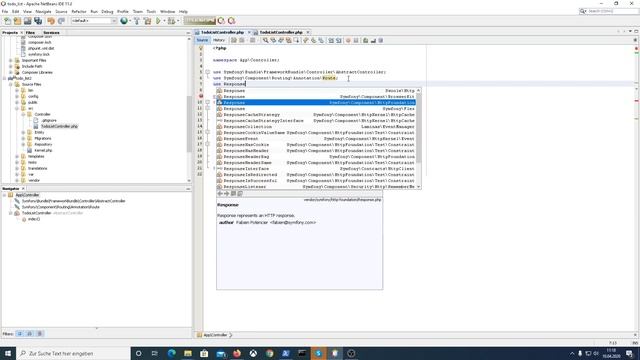Open the Debug menu
The height and width of the screenshot is (360, 640).
tap(107, 11)
